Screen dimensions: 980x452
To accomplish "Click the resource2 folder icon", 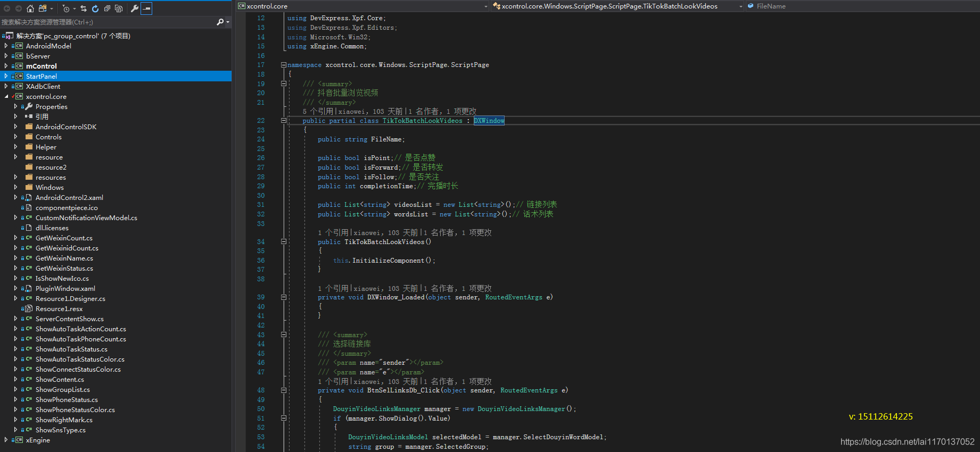I will click(x=29, y=167).
